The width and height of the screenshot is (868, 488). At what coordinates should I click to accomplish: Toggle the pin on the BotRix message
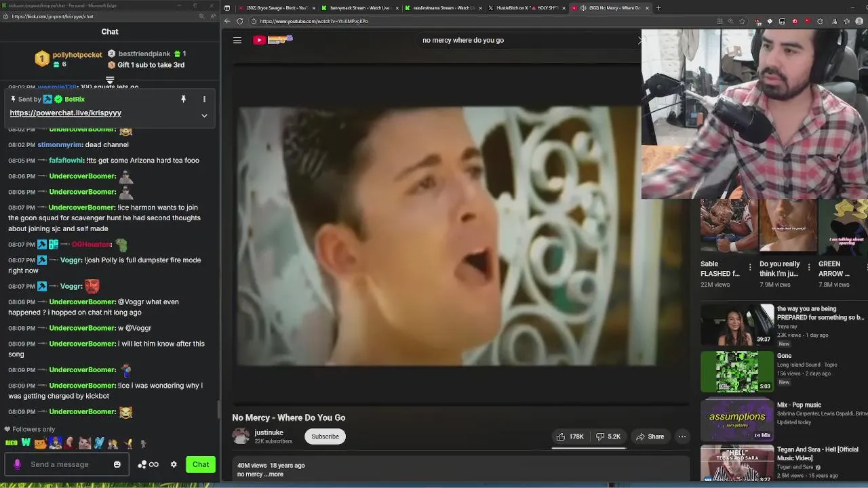pos(183,99)
